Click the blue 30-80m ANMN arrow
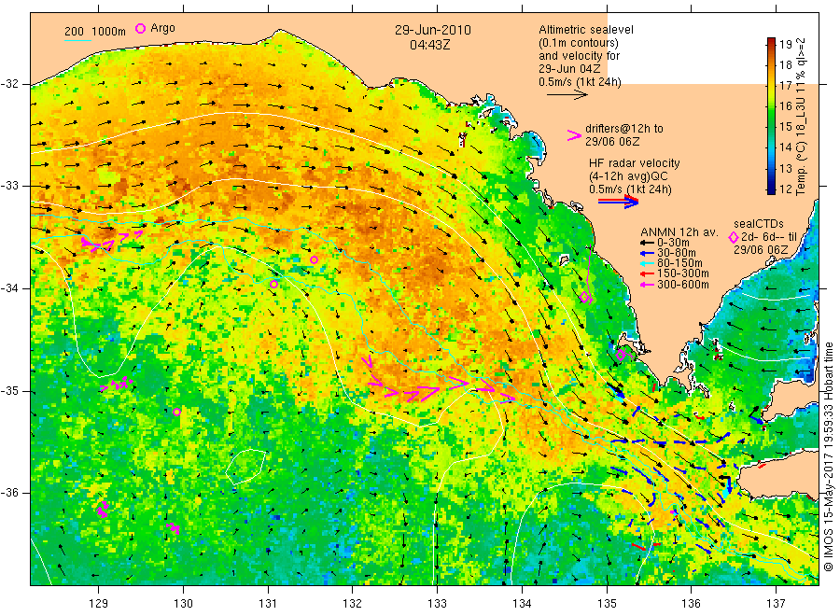840x616 pixels. coord(647,253)
